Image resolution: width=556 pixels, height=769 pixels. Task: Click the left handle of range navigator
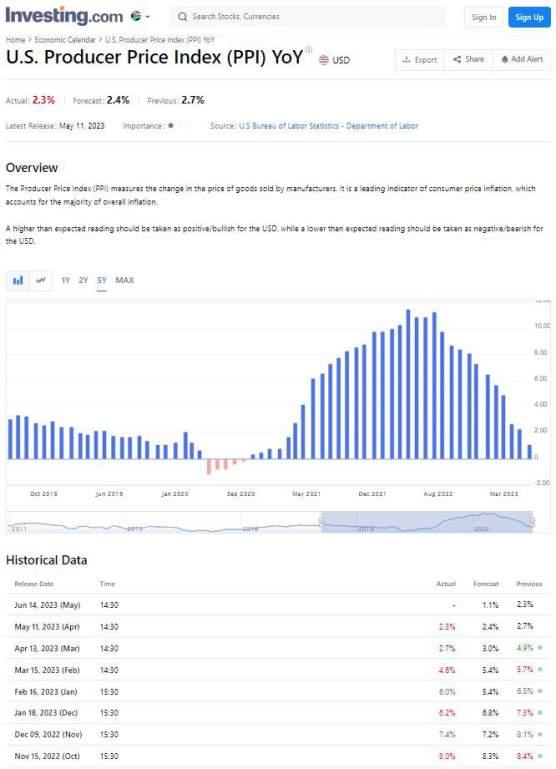tap(322, 521)
